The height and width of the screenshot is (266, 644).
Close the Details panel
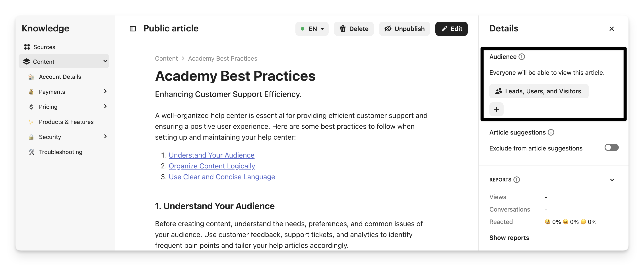611,29
